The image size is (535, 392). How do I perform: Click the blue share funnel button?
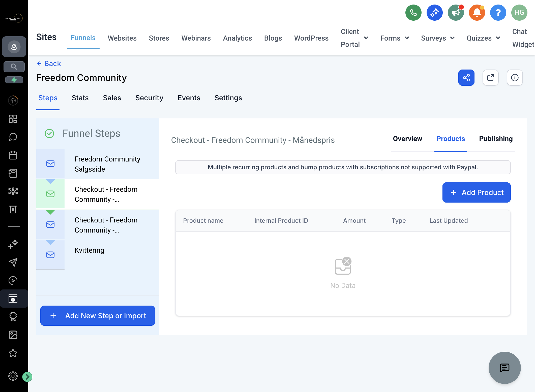tap(466, 78)
